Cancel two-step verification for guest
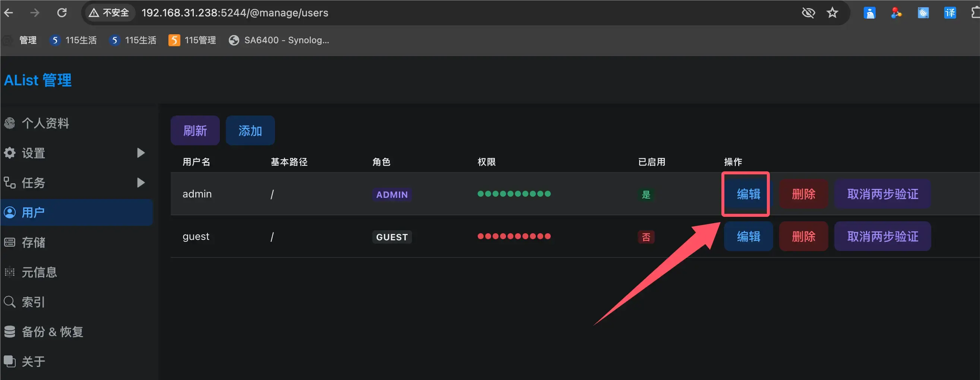 click(x=883, y=237)
